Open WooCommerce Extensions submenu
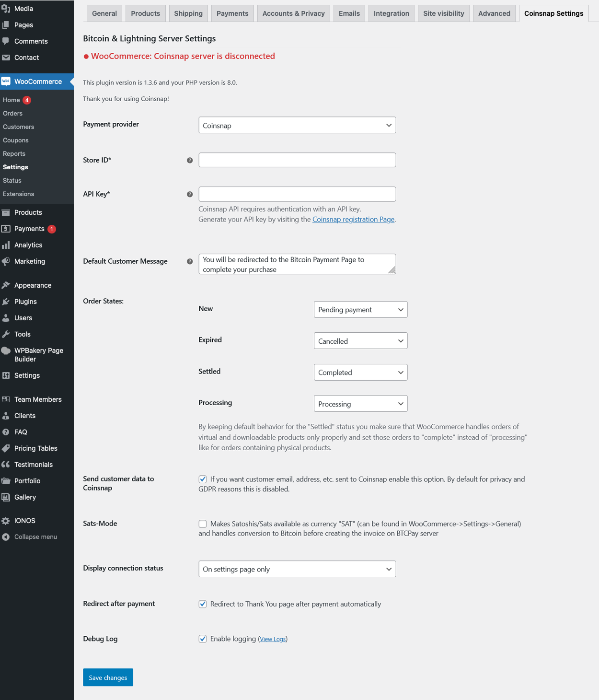Image resolution: width=599 pixels, height=700 pixels. coord(19,194)
